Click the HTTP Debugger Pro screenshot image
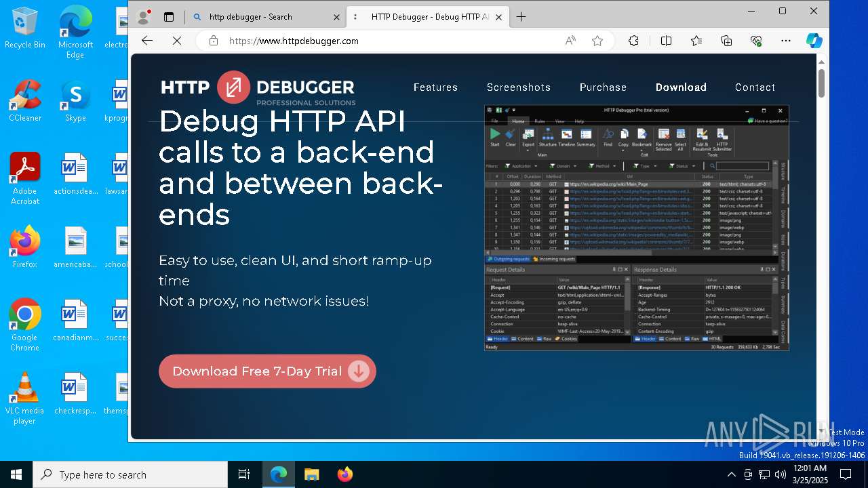Image resolution: width=868 pixels, height=488 pixels. coord(637,228)
